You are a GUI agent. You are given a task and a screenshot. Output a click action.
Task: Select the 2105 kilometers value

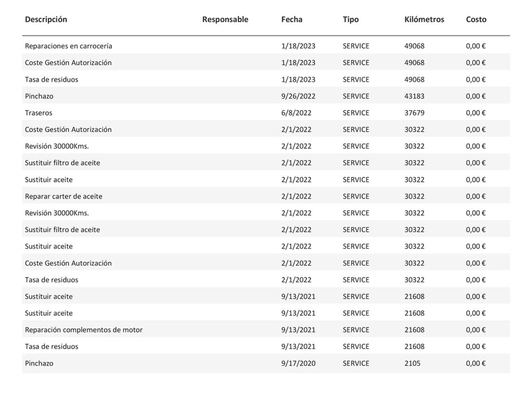(x=412, y=363)
